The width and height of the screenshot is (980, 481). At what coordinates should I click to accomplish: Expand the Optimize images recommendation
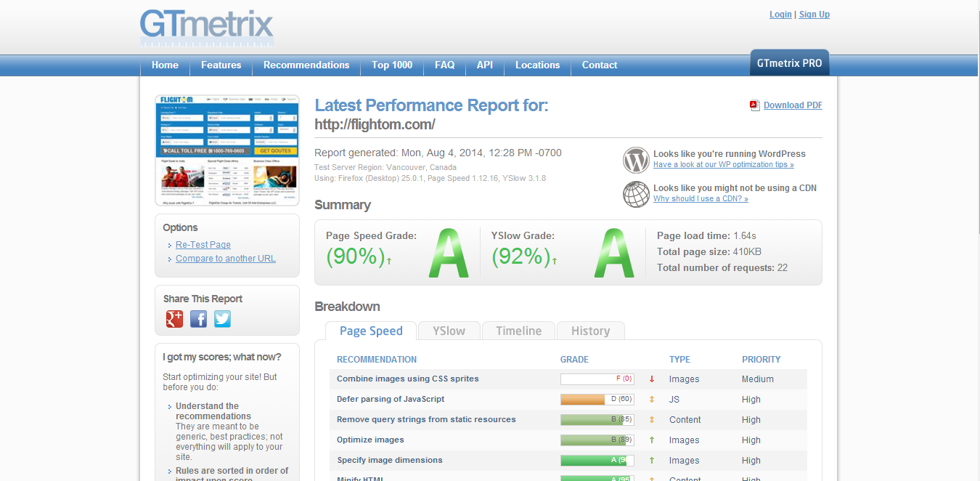coord(370,440)
